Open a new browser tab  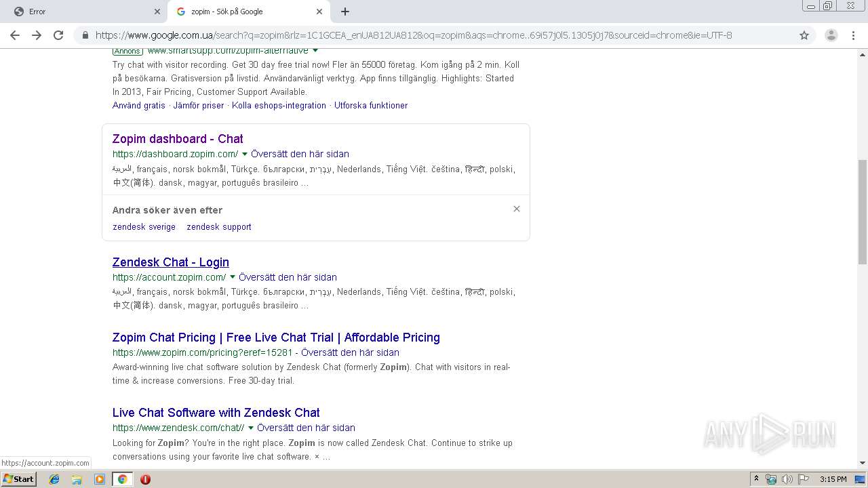(344, 12)
